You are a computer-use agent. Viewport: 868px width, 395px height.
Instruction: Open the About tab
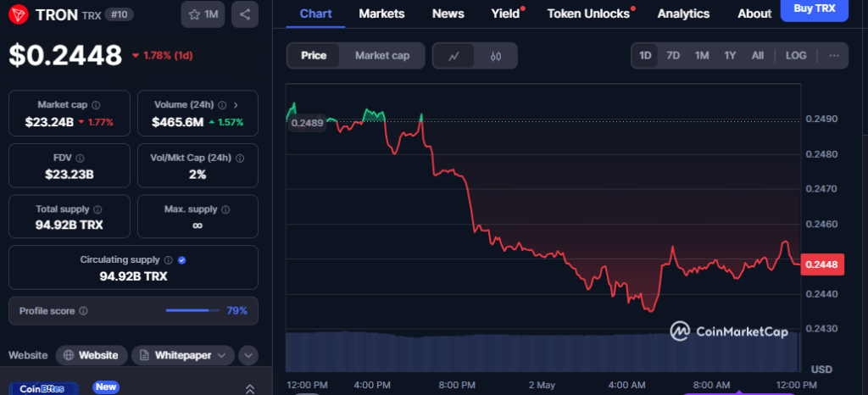click(754, 14)
